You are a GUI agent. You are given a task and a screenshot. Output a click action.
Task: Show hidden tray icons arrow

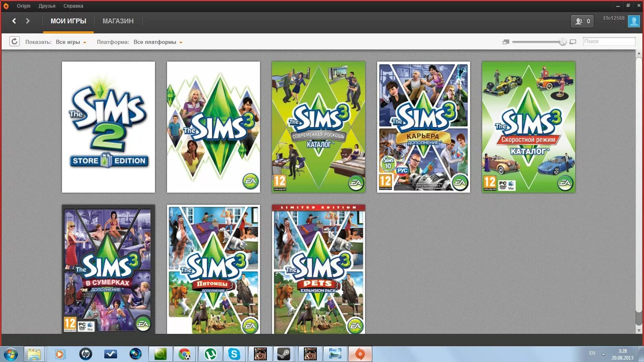603,354
